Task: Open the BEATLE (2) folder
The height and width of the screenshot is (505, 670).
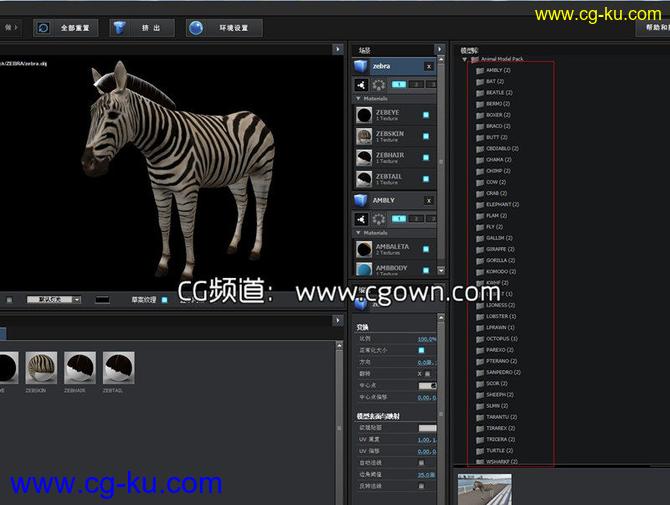Action: [494, 92]
